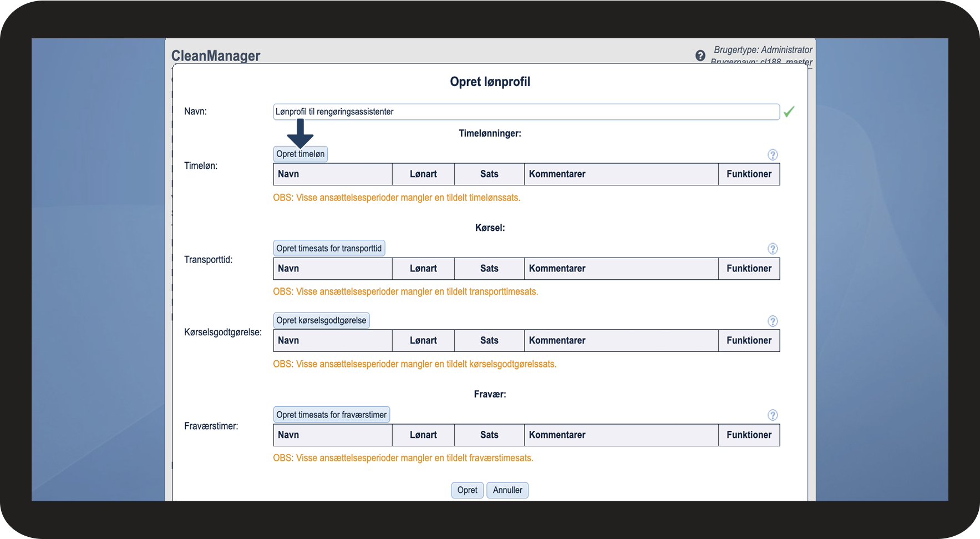Click the green checkmark beside the name field
The height and width of the screenshot is (539, 980).
point(789,112)
